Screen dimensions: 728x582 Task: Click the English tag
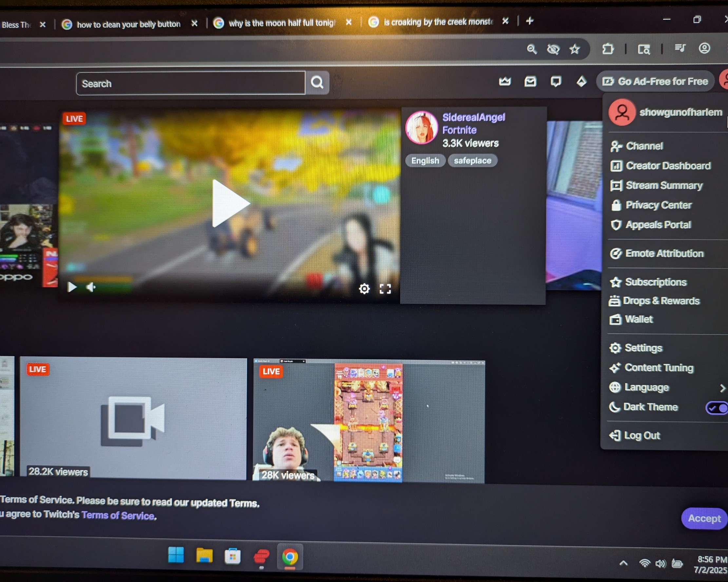(425, 161)
